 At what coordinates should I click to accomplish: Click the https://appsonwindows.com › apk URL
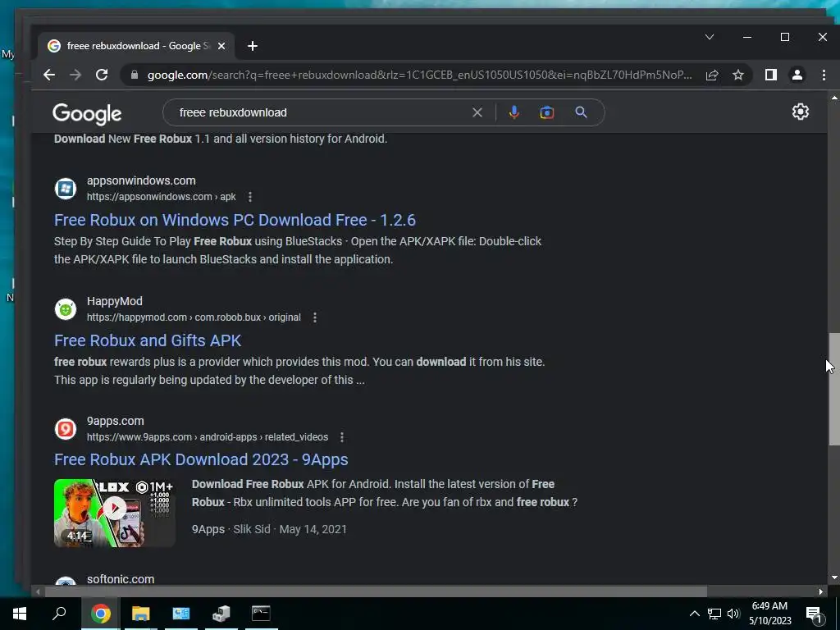pyautogui.click(x=162, y=197)
